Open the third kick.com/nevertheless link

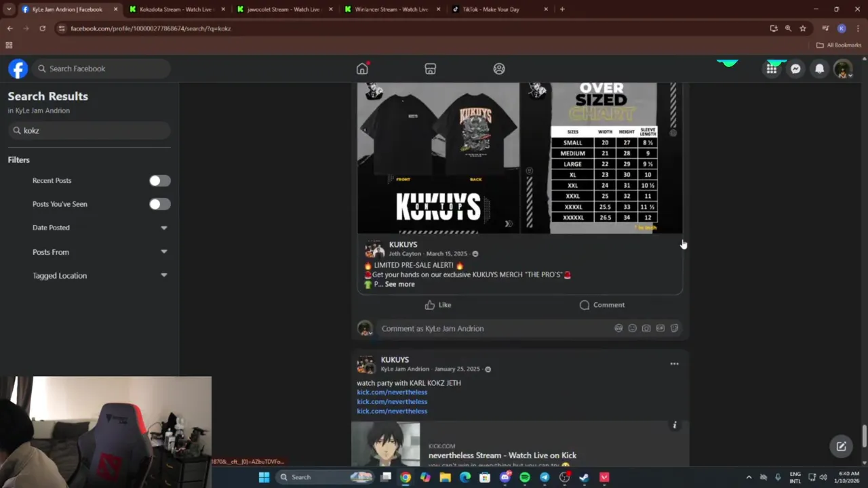(392, 411)
